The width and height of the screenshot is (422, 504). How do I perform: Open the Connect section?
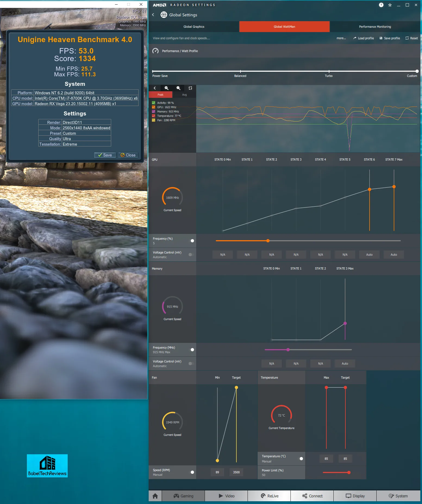[312, 496]
